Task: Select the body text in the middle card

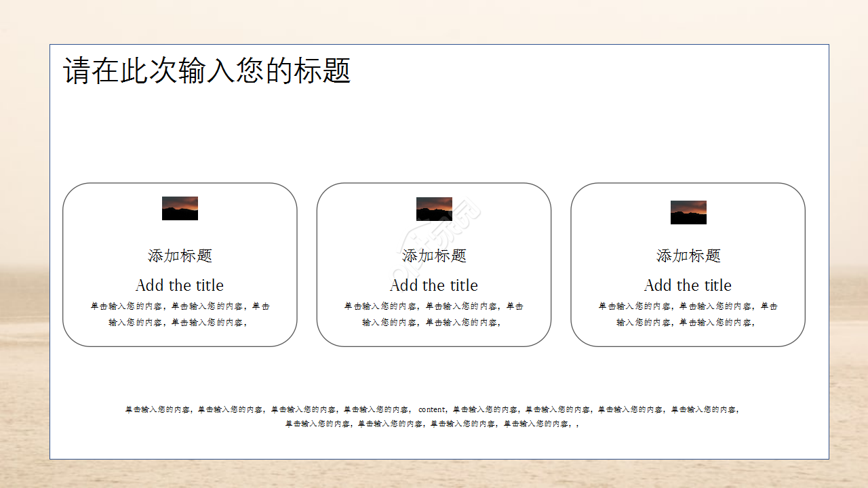Action: 433,314
